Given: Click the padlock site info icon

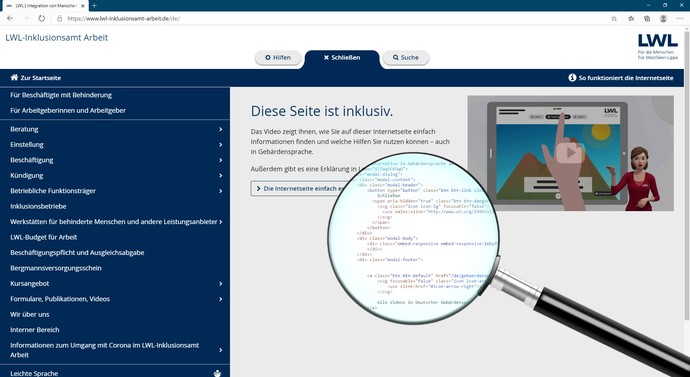Looking at the screenshot, I should click(x=59, y=18).
